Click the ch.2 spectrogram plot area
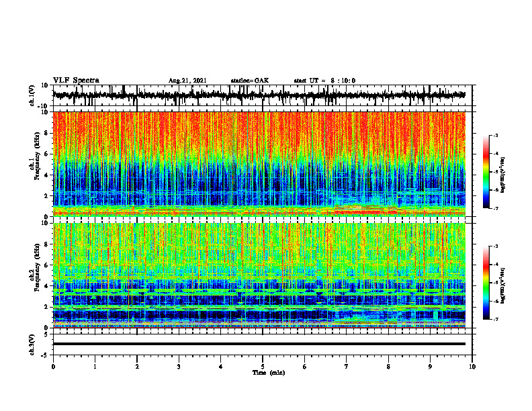532x411 pixels. click(259, 275)
